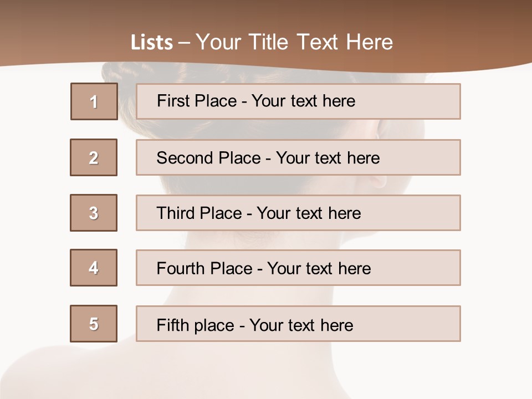
Task: Click the hair bun behind the header
Action: (x=126, y=74)
